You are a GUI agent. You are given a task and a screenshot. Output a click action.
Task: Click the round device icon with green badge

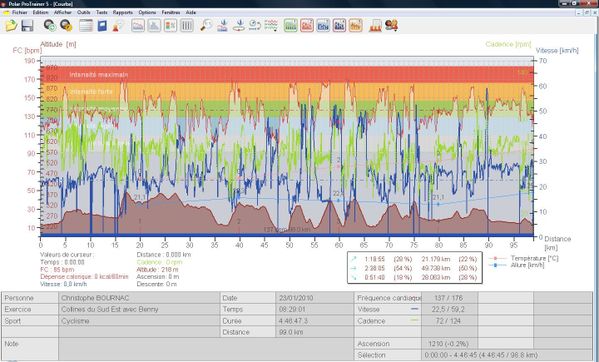tap(50, 26)
